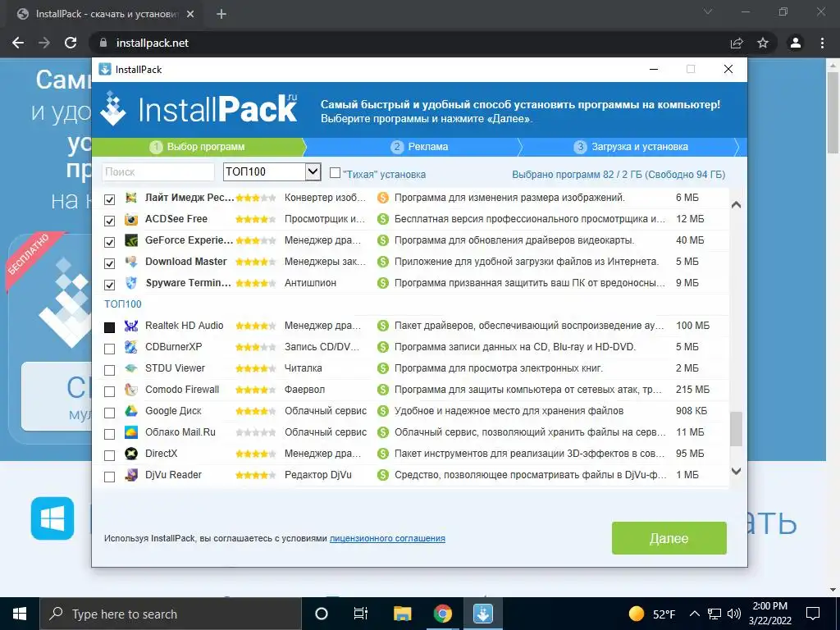Click orange paid-license icon in Лайт Имедж row
Screen dimensions: 840x630
coord(382,198)
